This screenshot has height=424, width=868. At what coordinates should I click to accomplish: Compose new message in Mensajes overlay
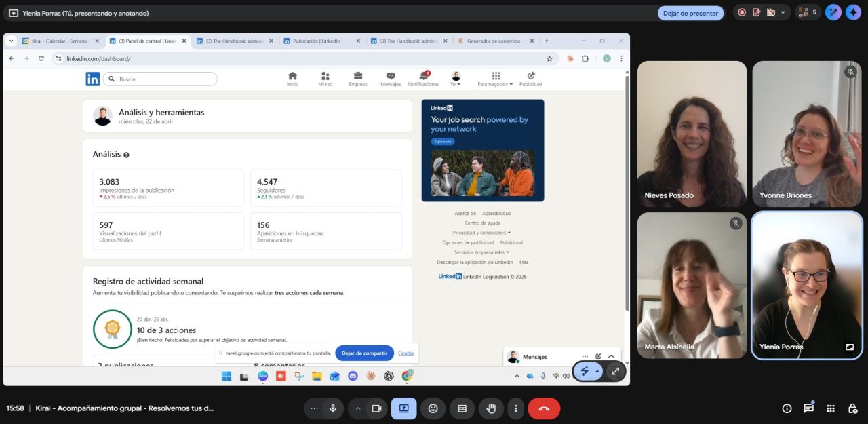tap(598, 356)
